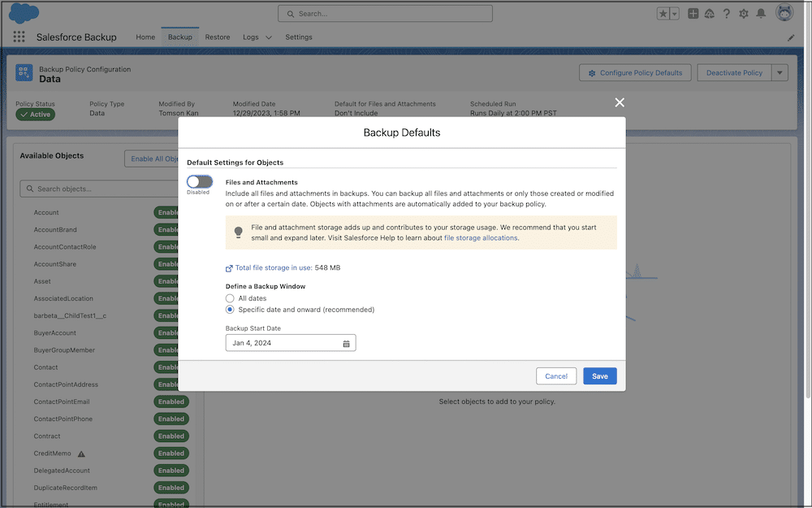The image size is (812, 508).
Task: Open the Setup gear icon
Action: (744, 14)
